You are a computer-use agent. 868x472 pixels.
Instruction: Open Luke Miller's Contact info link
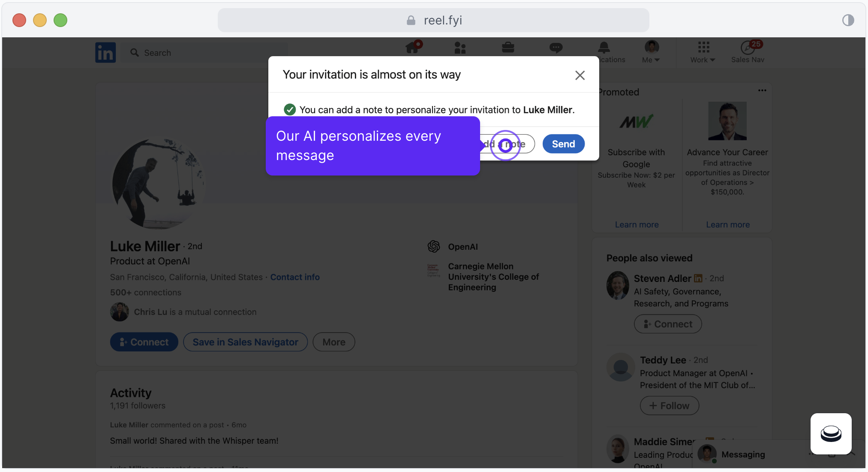295,277
